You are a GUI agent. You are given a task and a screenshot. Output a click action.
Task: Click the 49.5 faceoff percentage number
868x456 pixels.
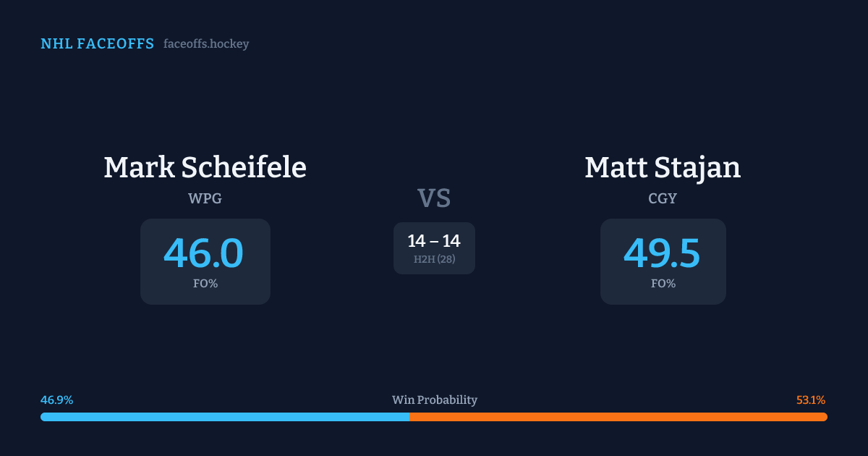(662, 253)
